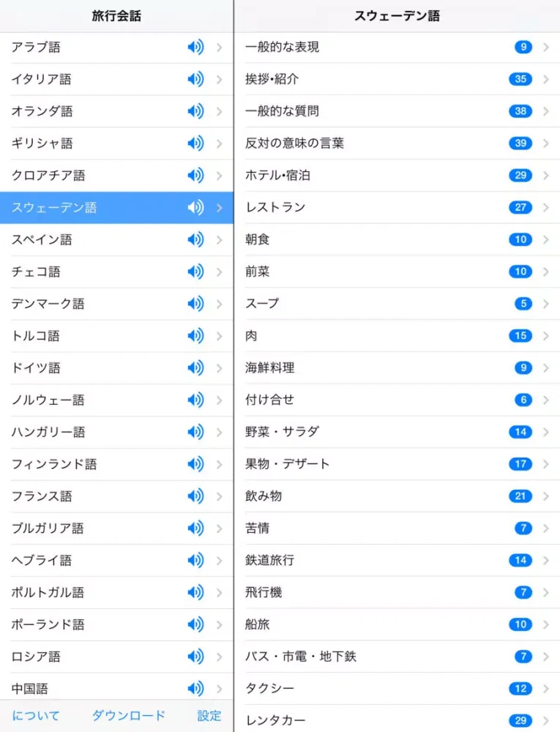
Task: Open the 野菜・サラダ category
Action: tap(397, 433)
